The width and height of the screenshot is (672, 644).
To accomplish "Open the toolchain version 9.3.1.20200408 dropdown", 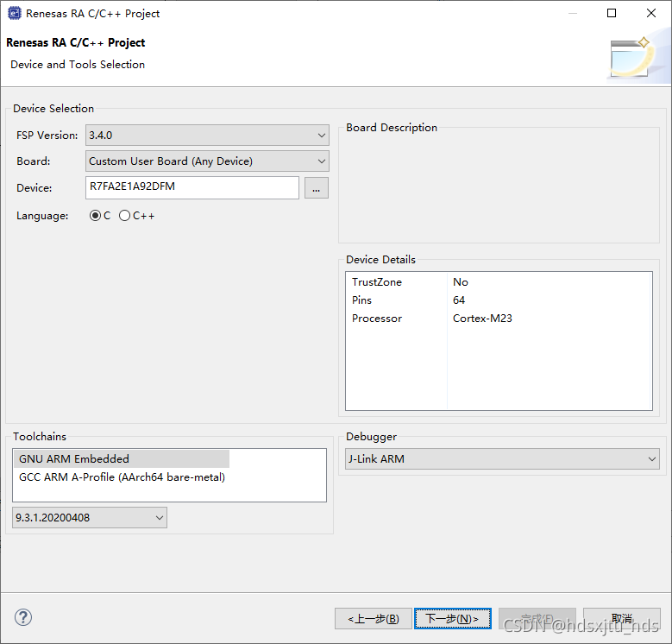I will [90, 517].
